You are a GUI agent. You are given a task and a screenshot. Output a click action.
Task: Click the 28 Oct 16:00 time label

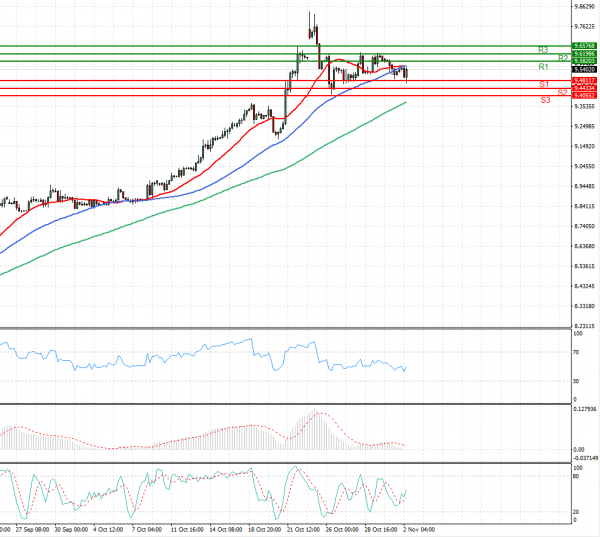381,530
